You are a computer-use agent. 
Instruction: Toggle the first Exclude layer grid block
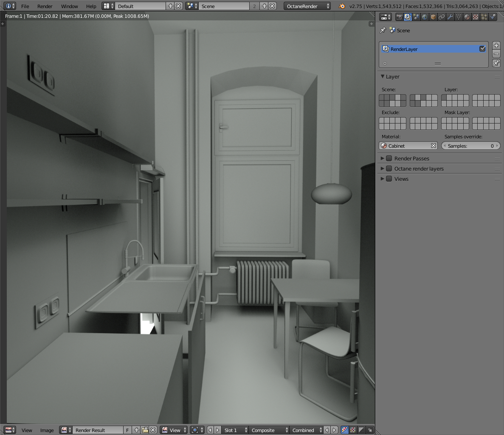(x=382, y=121)
